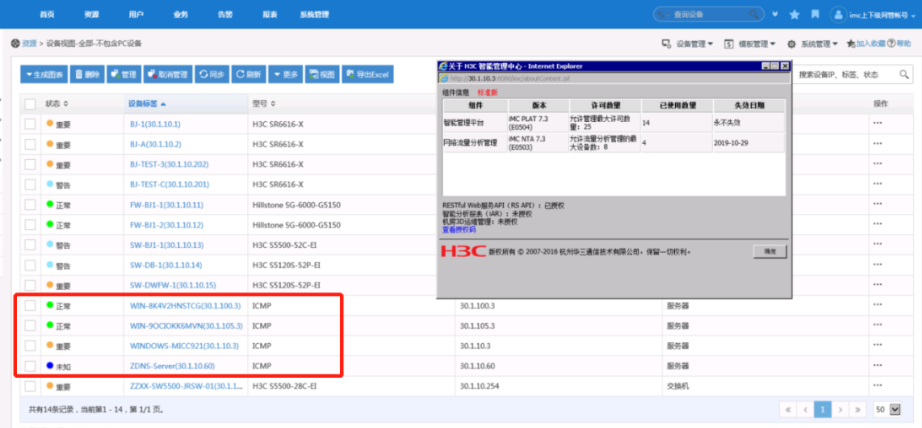Click the 刷新 refresh button
This screenshot has width=922, height=428.
[248, 75]
